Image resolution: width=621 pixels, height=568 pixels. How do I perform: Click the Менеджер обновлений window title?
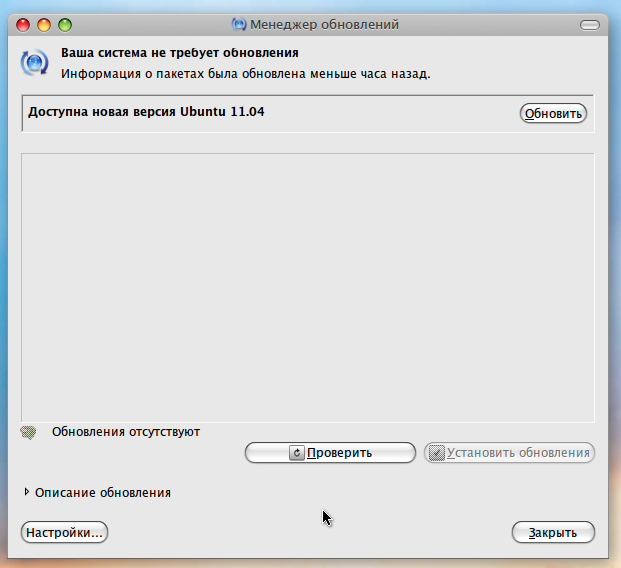click(x=324, y=25)
